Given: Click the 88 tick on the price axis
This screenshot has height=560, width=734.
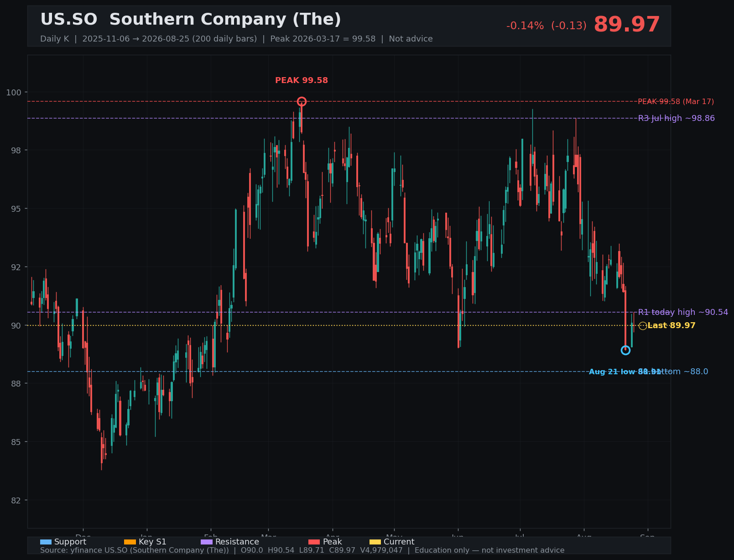Looking at the screenshot, I should (x=16, y=384).
